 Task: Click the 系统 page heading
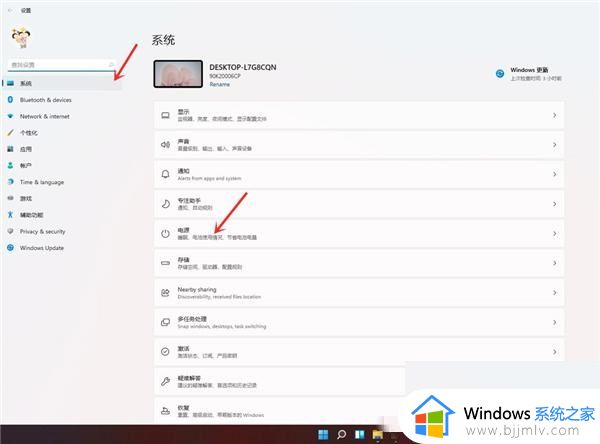163,40
